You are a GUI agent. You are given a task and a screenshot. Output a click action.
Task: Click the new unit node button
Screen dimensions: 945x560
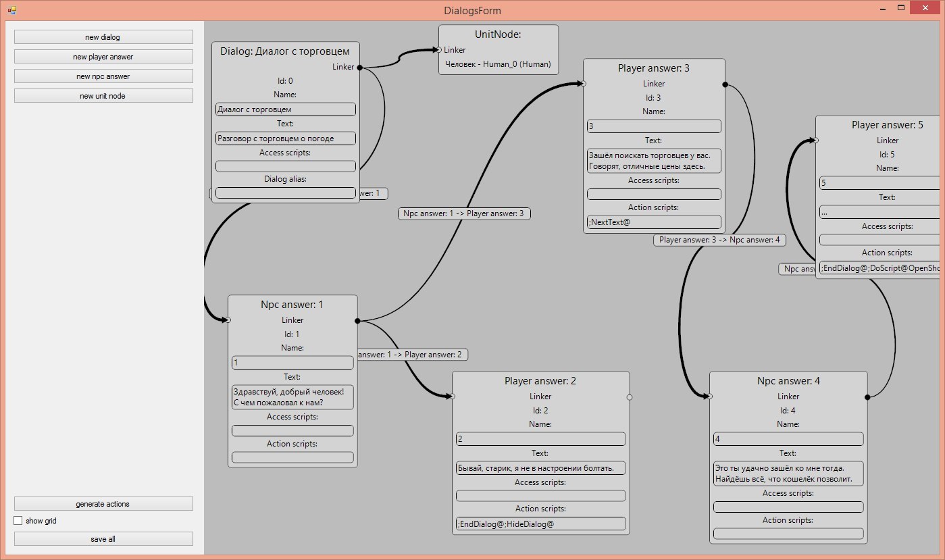[103, 96]
